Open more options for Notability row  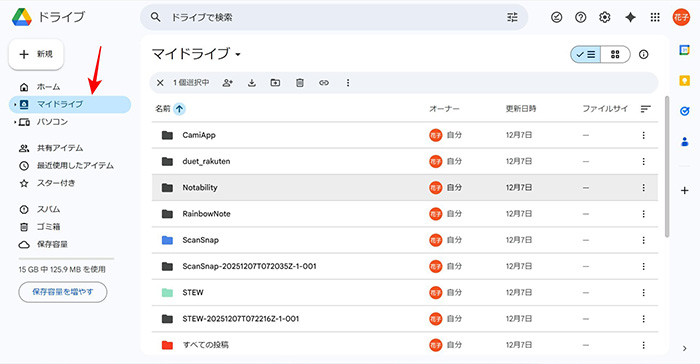click(643, 188)
